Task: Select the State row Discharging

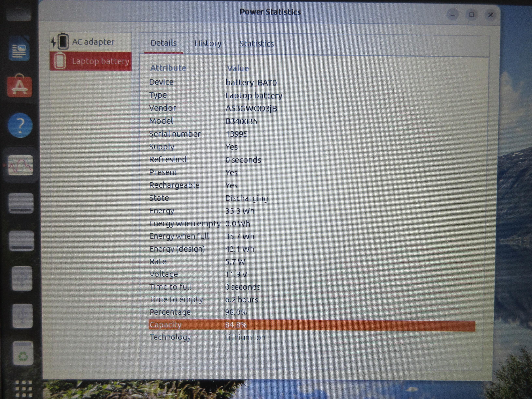Action: pyautogui.click(x=312, y=198)
